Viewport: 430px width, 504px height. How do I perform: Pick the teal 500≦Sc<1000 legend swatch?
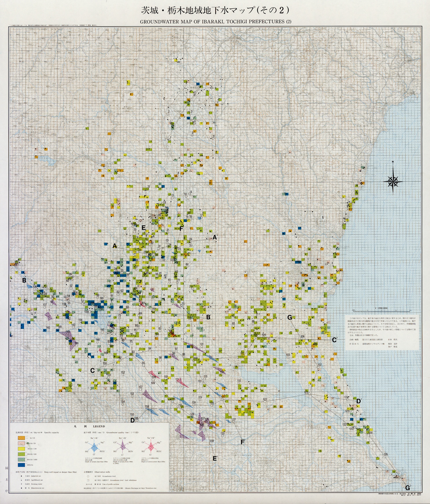coord(21,459)
